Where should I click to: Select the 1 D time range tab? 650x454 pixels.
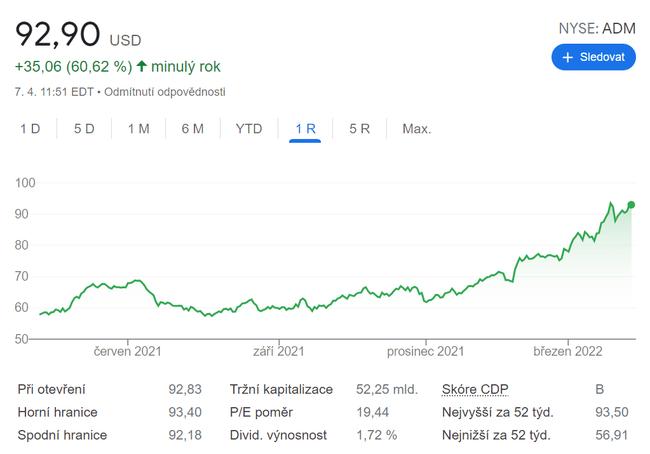click(30, 128)
